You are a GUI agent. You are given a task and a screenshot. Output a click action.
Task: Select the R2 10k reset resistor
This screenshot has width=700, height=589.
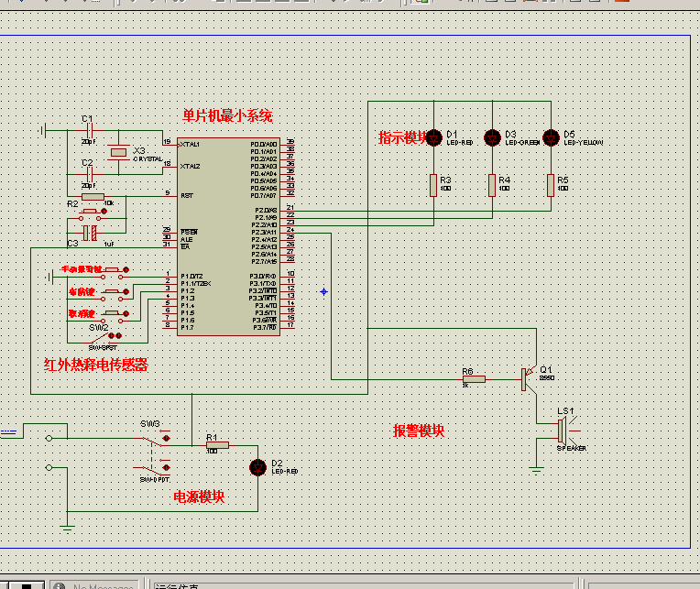tap(93, 197)
